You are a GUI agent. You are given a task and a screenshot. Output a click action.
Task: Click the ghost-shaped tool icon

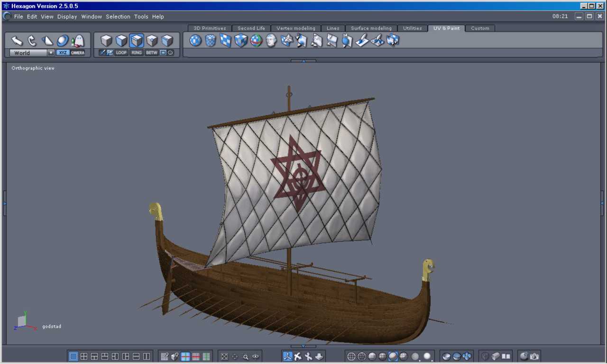pyautogui.click(x=77, y=41)
